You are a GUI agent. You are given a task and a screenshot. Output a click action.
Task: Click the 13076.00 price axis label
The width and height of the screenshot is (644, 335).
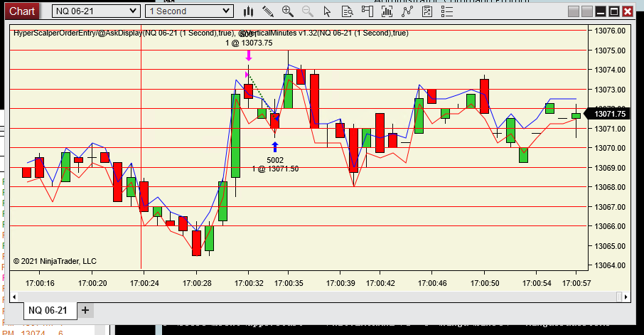point(610,31)
